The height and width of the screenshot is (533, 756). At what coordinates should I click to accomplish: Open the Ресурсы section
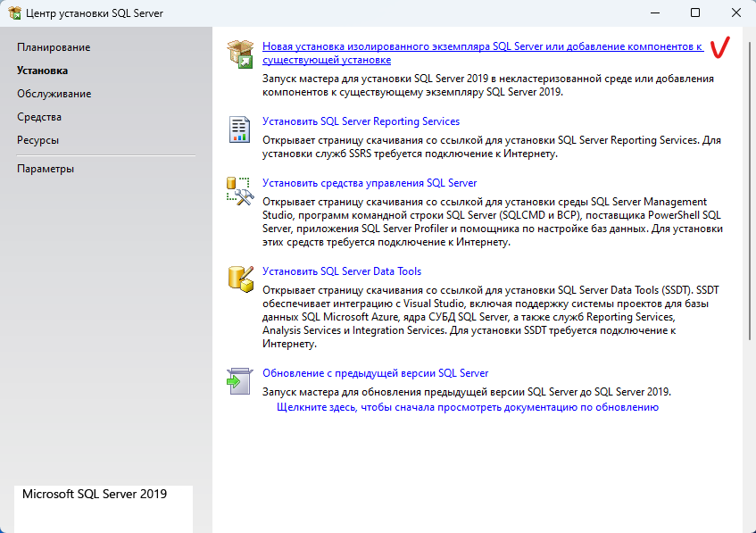[37, 140]
